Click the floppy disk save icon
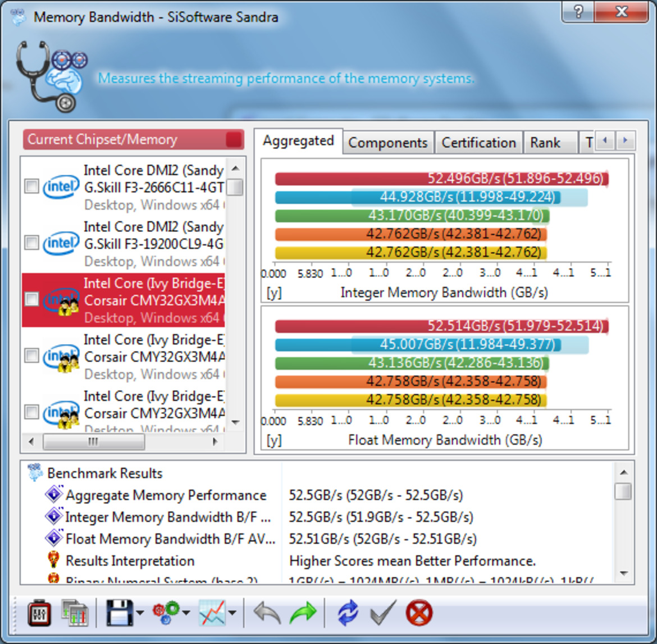 (120, 614)
